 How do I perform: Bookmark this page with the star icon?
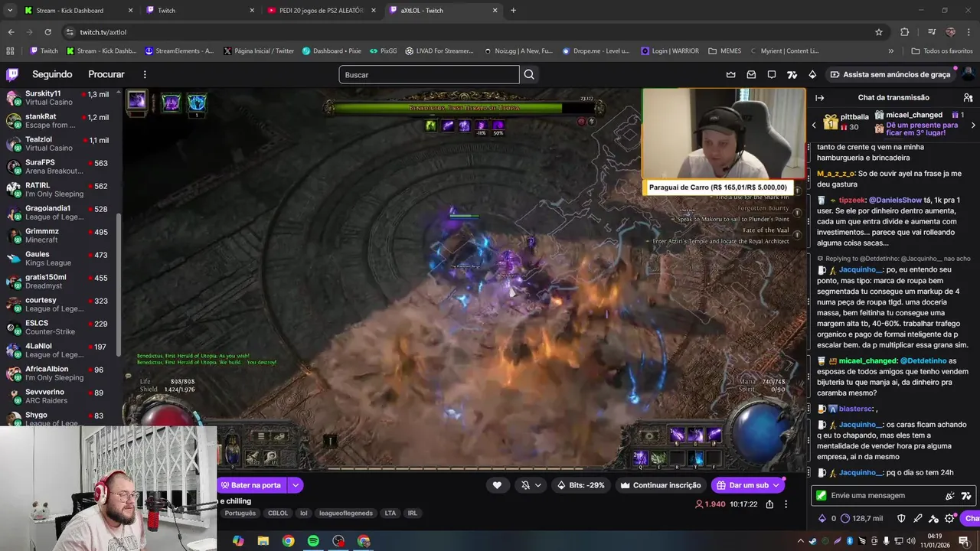click(879, 32)
